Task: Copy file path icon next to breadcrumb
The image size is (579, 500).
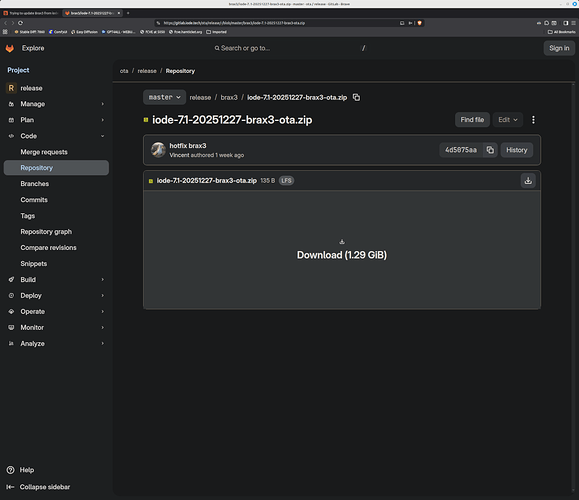Action: 356,97
